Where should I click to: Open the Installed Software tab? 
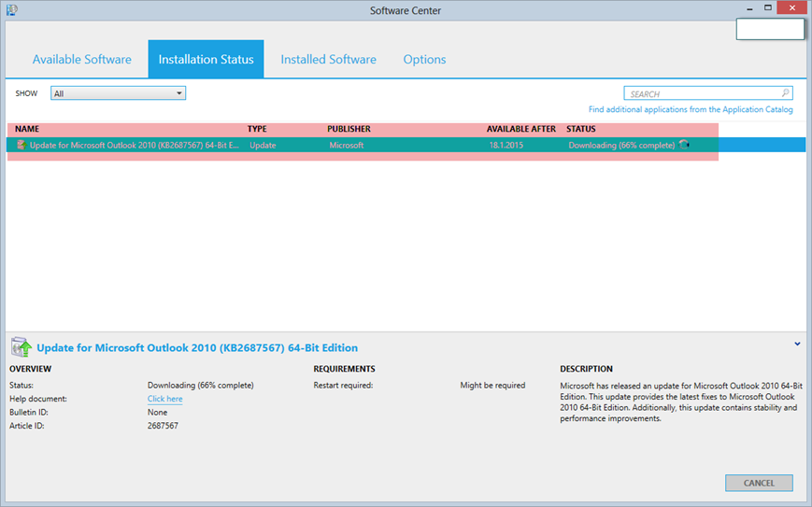(x=328, y=60)
